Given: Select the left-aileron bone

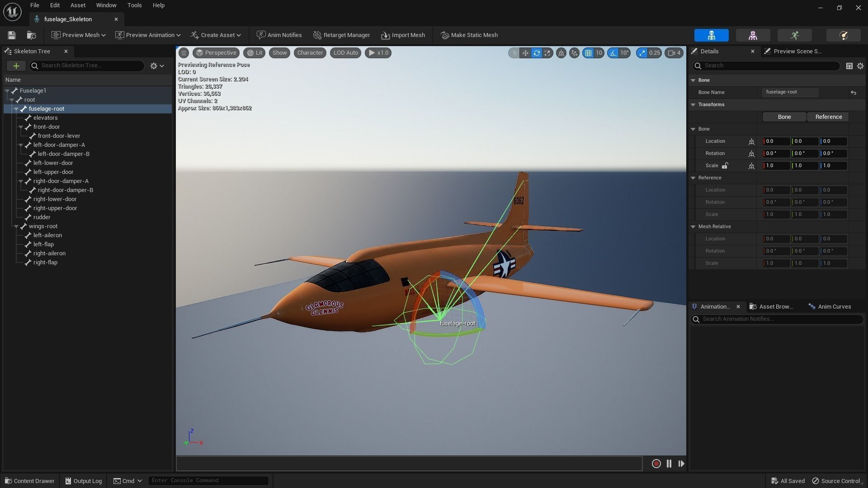Looking at the screenshot, I should point(47,235).
